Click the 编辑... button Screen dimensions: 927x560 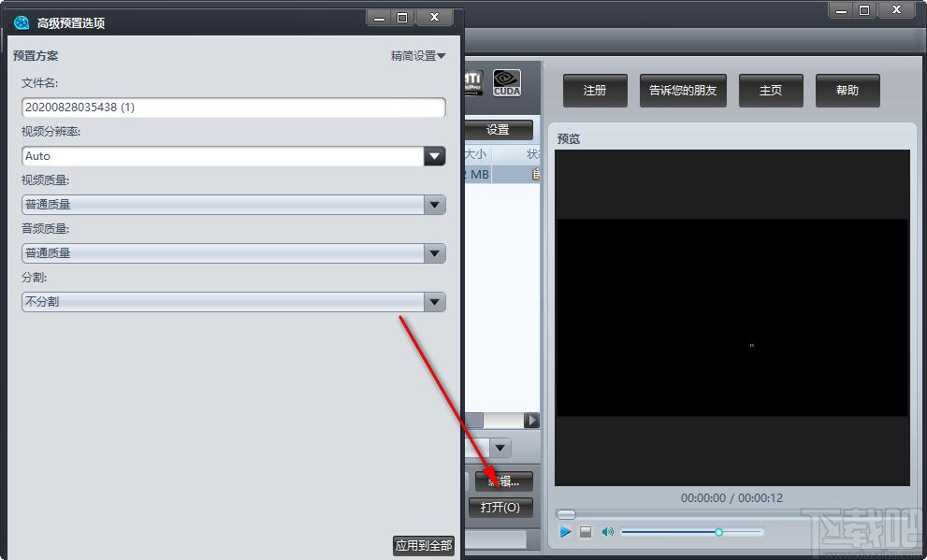pyautogui.click(x=503, y=481)
